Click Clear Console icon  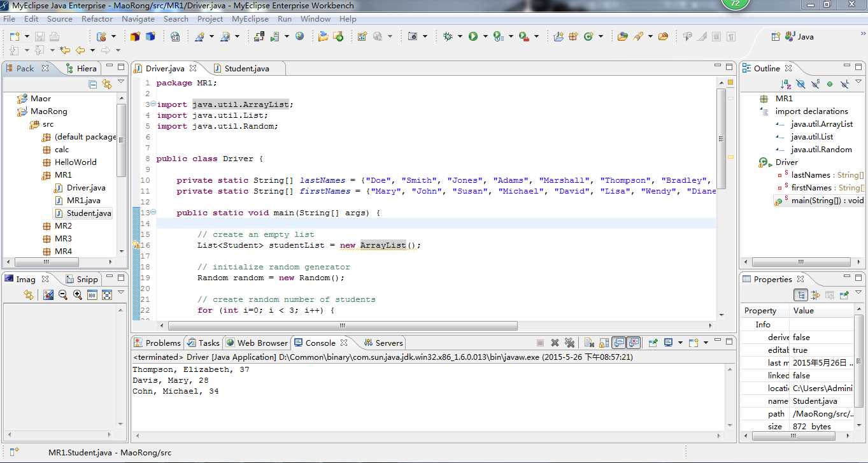point(589,343)
